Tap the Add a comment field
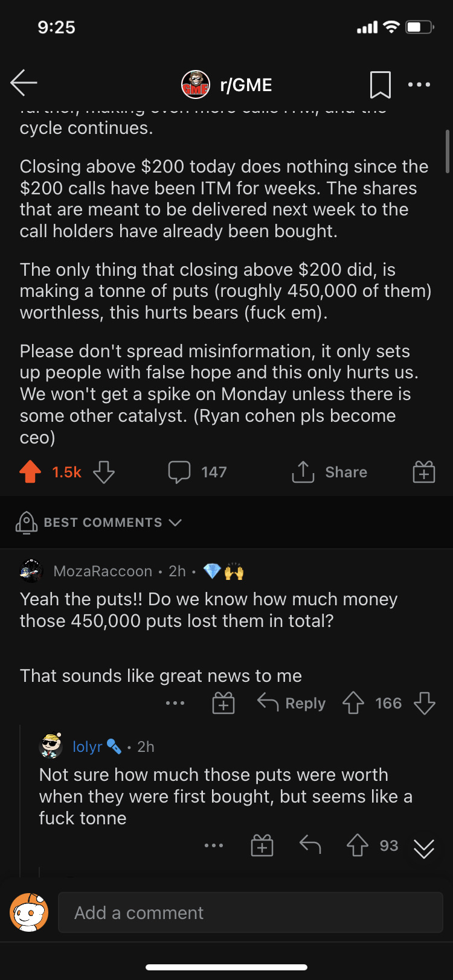The width and height of the screenshot is (453, 980). pyautogui.click(x=250, y=912)
